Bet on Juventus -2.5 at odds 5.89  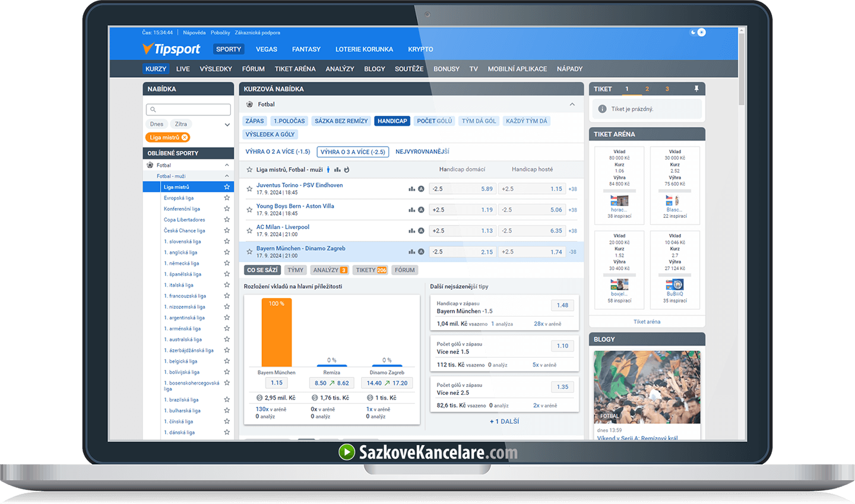(x=463, y=189)
